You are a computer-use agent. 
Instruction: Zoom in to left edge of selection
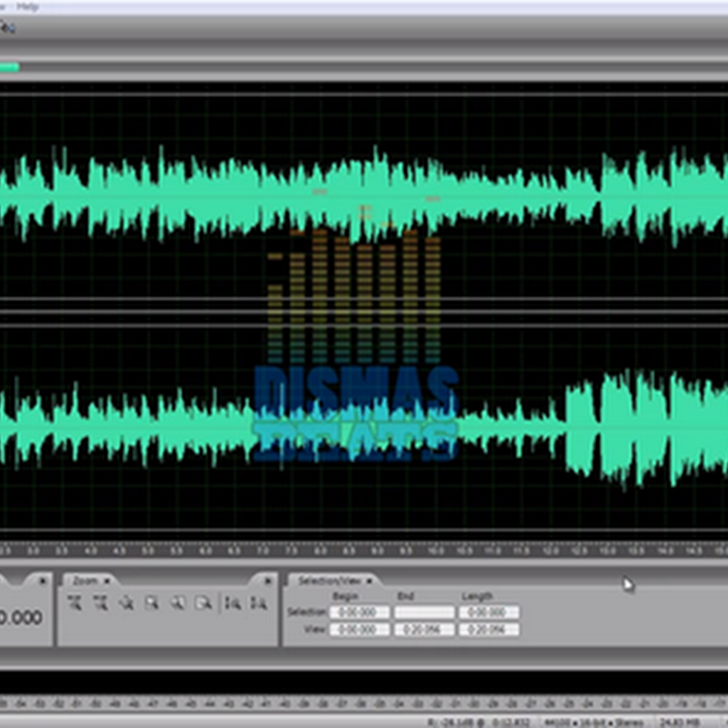click(178, 602)
